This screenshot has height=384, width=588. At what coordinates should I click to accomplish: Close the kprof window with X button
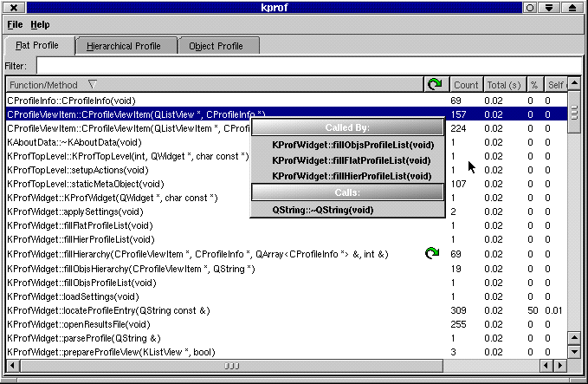14,7
